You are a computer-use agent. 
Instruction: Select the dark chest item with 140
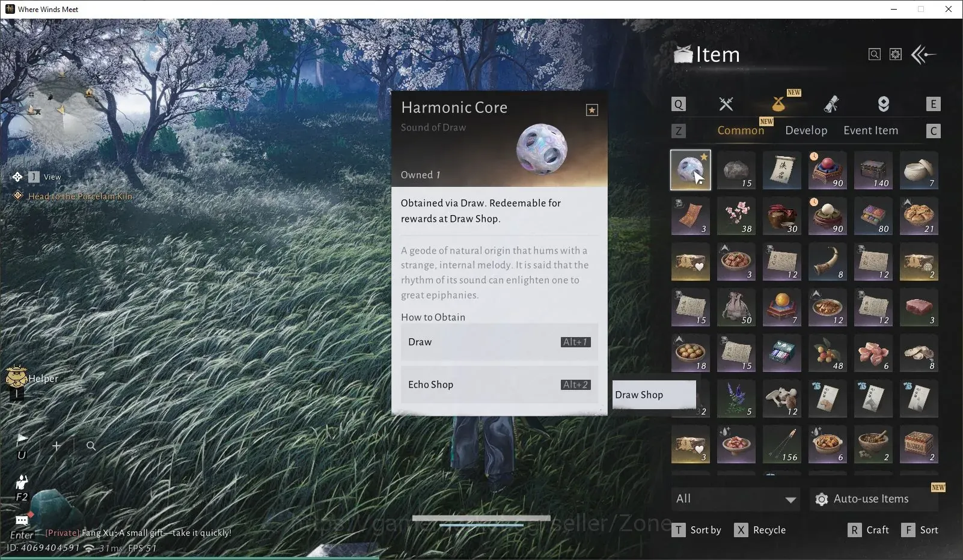pos(873,170)
